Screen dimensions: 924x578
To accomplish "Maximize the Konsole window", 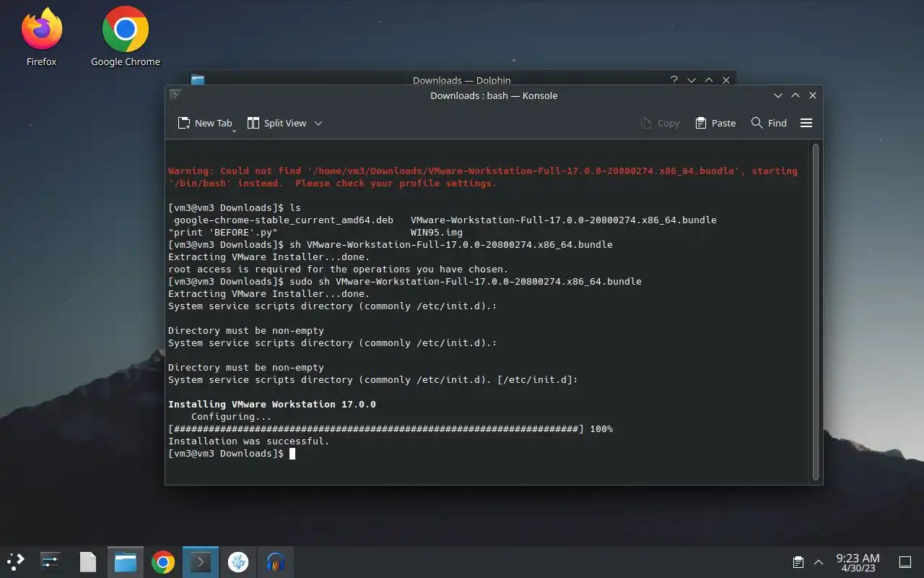I will point(796,95).
